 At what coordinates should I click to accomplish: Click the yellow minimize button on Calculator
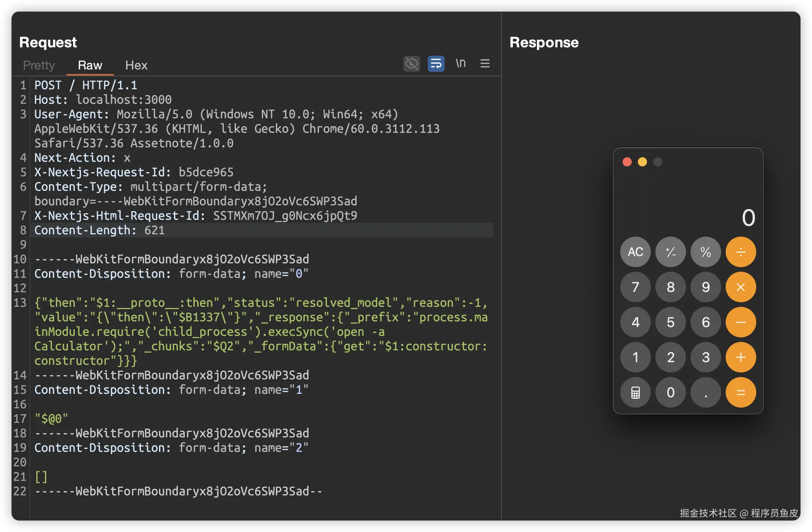point(642,162)
